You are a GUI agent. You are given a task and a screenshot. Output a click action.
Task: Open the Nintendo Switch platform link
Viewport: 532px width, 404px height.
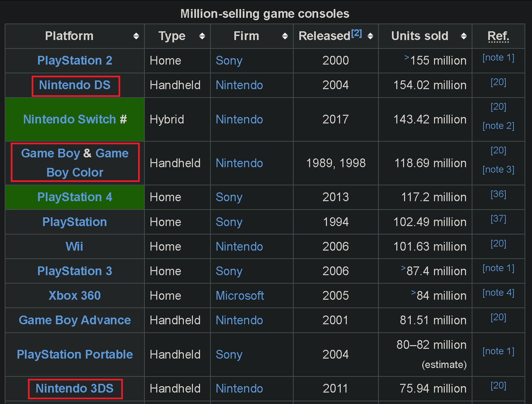click(x=70, y=119)
